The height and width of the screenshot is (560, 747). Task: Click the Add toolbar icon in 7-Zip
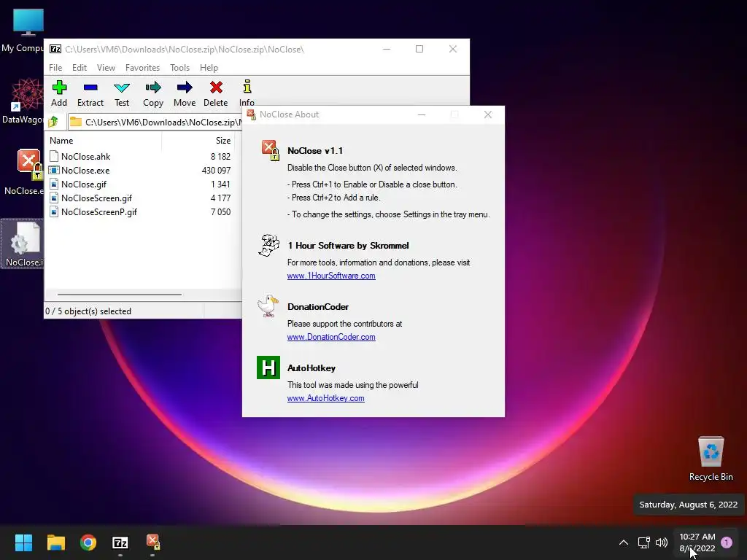coord(59,93)
